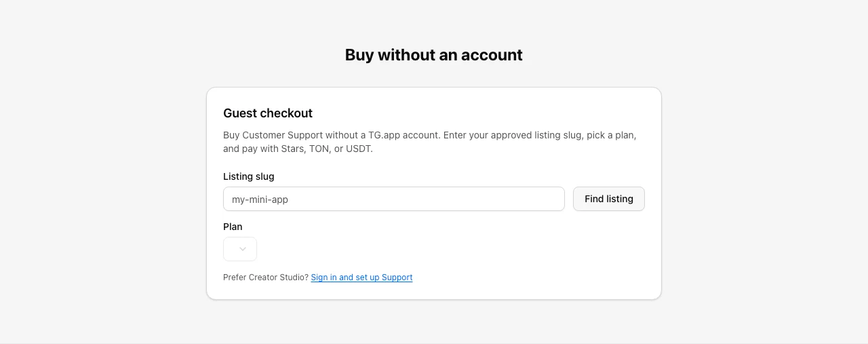Click the Listing slug input field
This screenshot has width=868, height=344.
pyautogui.click(x=394, y=199)
